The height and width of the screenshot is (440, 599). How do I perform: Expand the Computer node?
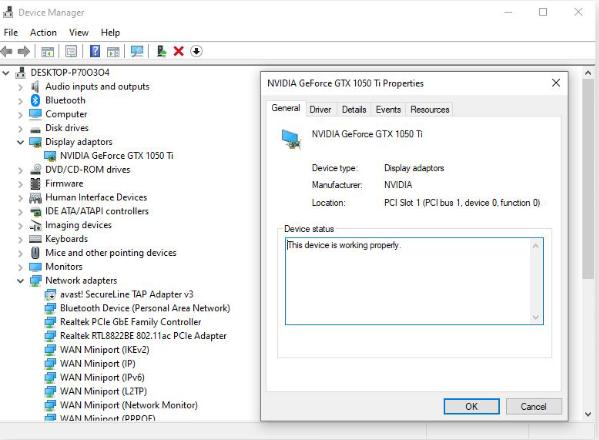click(20, 115)
